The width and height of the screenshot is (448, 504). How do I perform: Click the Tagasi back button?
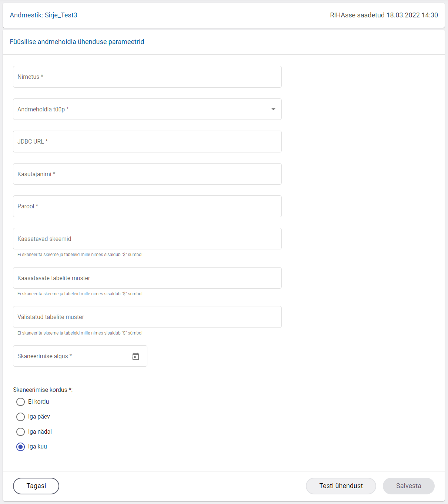click(36, 486)
